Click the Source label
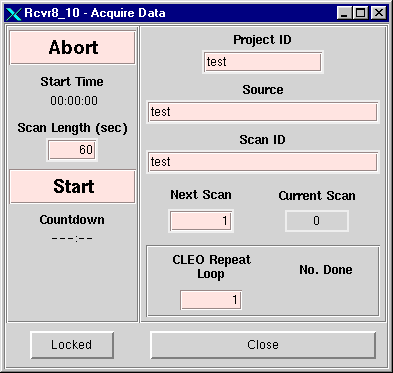The width and height of the screenshot is (393, 373). 263,90
